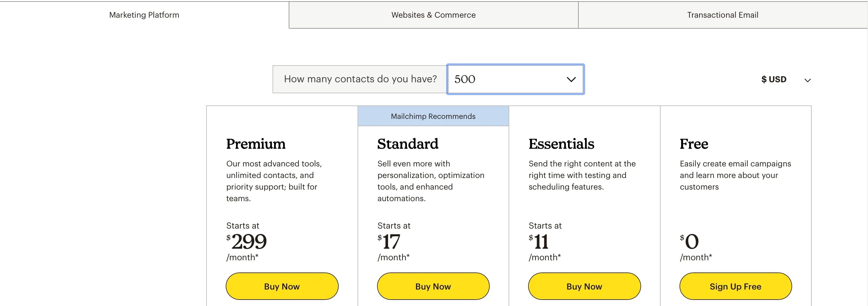Image resolution: width=868 pixels, height=306 pixels.
Task: Click Buy Now under the Standard plan
Action: click(x=433, y=286)
